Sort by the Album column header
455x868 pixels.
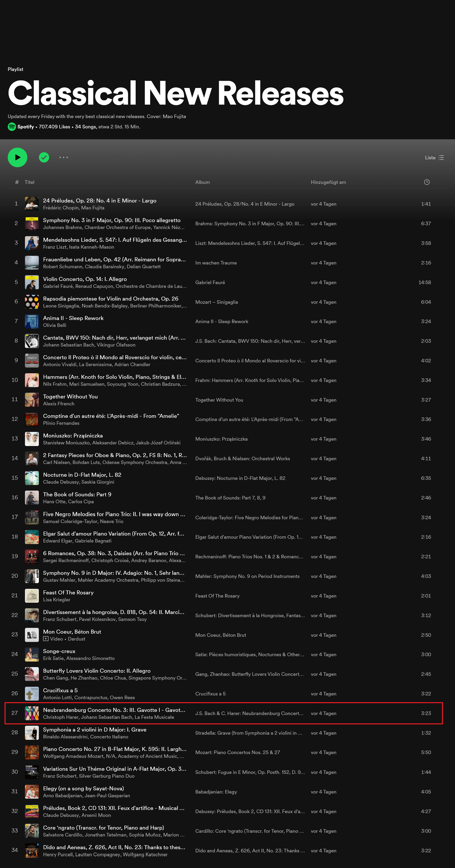pyautogui.click(x=202, y=182)
